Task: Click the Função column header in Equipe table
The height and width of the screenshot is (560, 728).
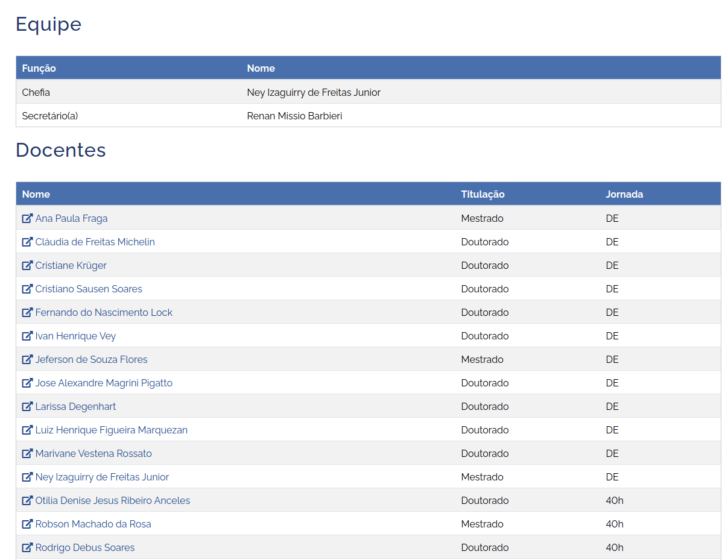Action: pyautogui.click(x=39, y=68)
